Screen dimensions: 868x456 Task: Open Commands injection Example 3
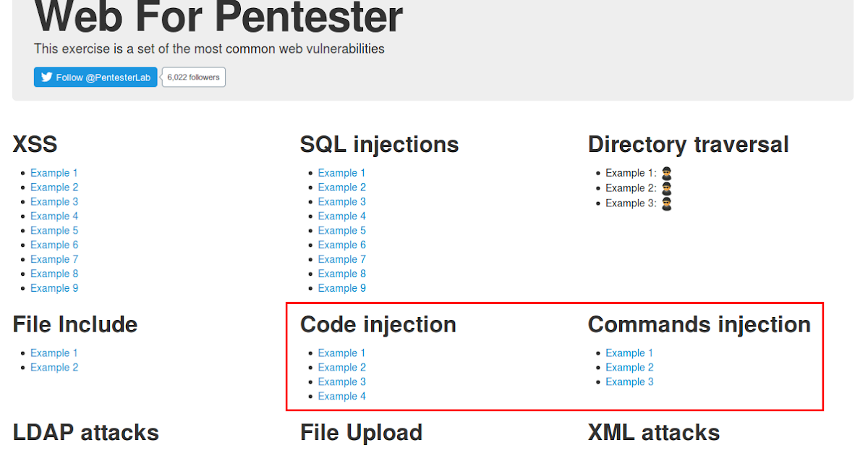coord(629,381)
